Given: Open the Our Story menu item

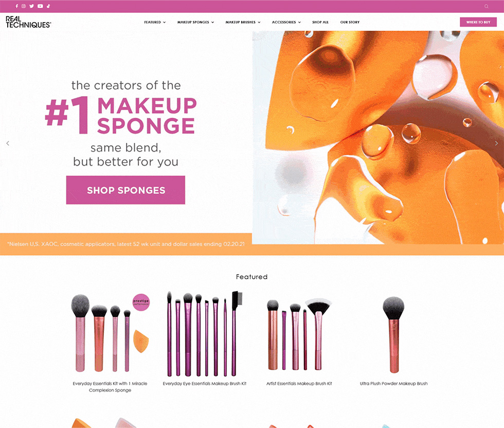Looking at the screenshot, I should click(350, 22).
